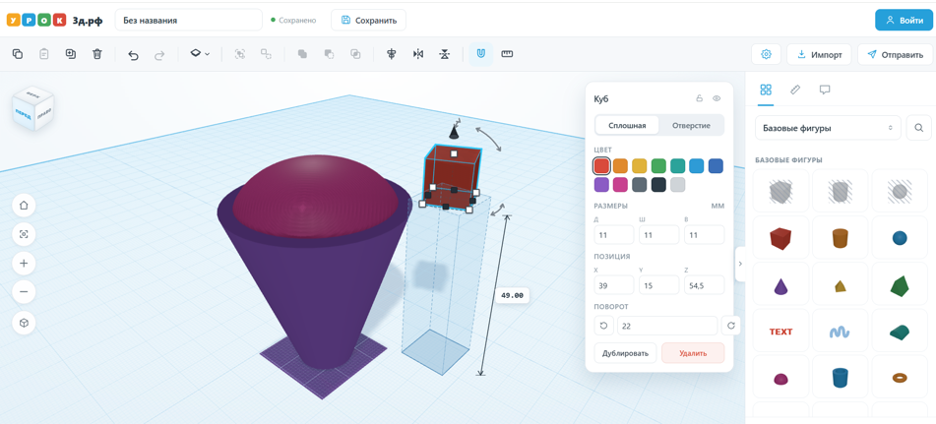The image size is (936, 424).
Task: Redo the last undone action
Action: (x=159, y=55)
